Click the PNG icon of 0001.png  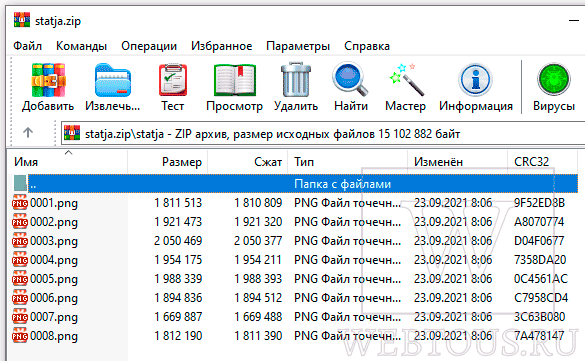pos(20,203)
